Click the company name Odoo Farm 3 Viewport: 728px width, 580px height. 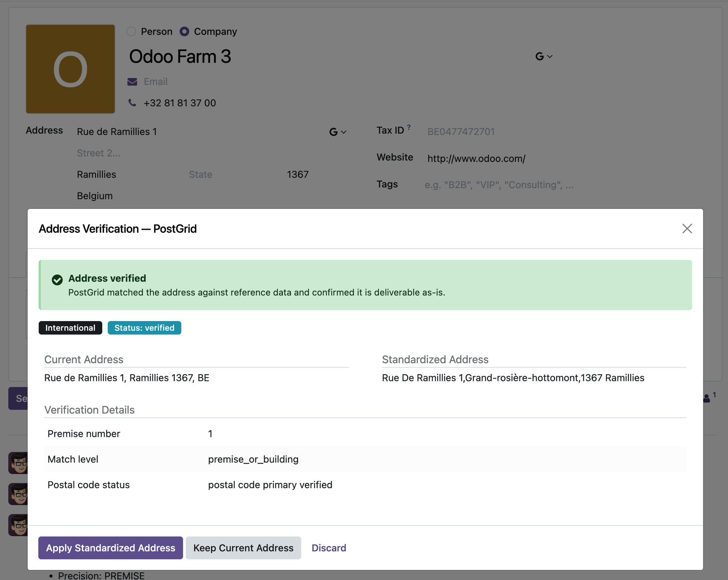(180, 56)
